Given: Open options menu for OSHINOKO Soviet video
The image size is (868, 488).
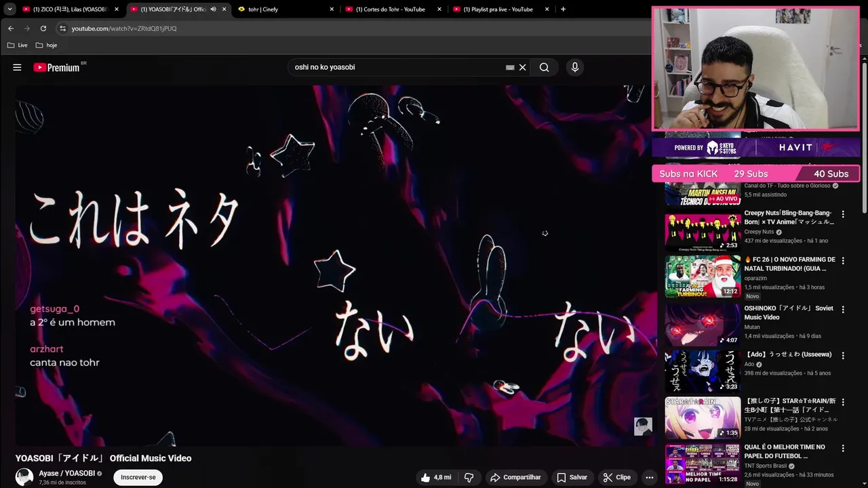Looking at the screenshot, I should [x=843, y=309].
